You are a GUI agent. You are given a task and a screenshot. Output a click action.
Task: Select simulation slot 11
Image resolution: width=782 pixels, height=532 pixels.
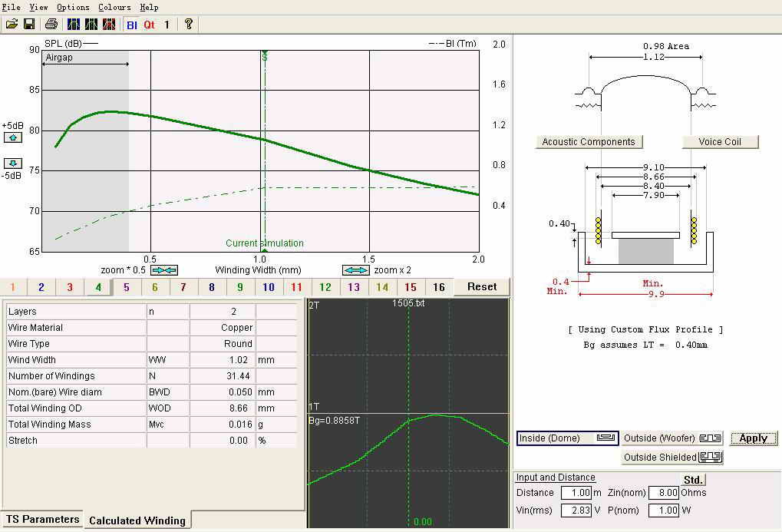tap(297, 287)
